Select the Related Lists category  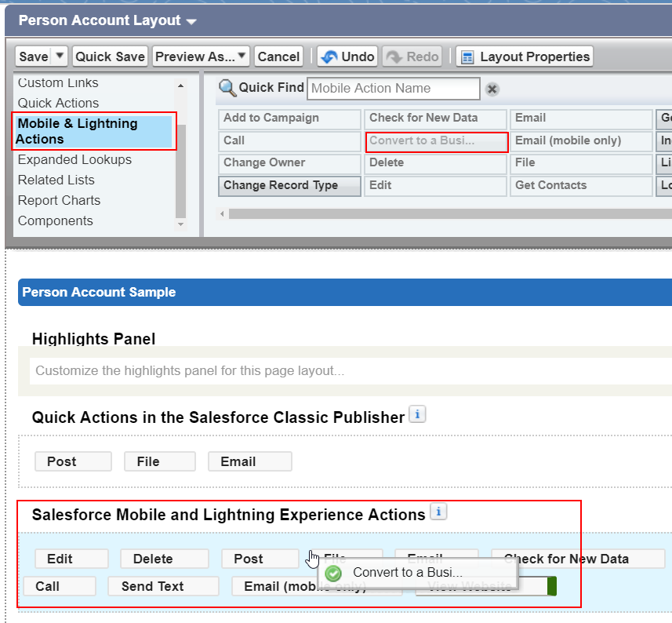(56, 180)
